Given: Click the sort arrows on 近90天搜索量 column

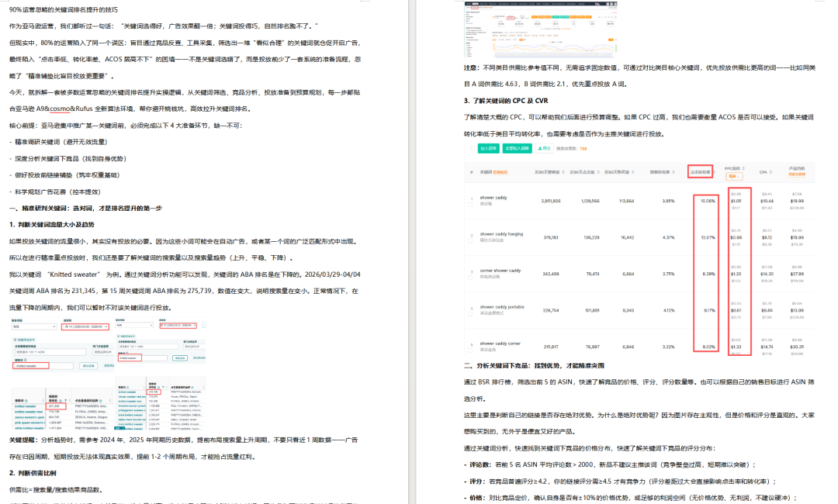Looking at the screenshot, I should point(565,171).
